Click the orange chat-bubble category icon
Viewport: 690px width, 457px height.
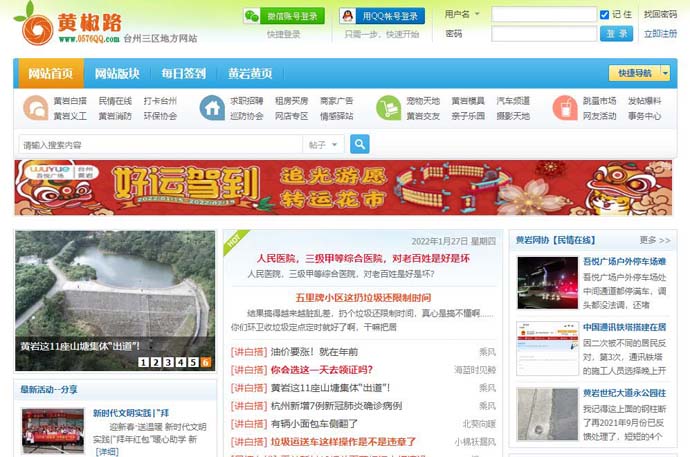36,108
